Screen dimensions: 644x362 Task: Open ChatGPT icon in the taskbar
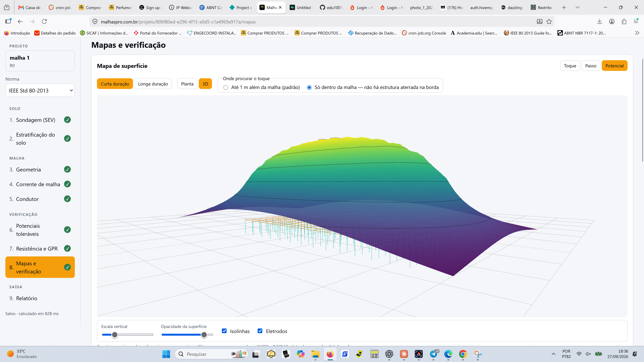click(389, 354)
